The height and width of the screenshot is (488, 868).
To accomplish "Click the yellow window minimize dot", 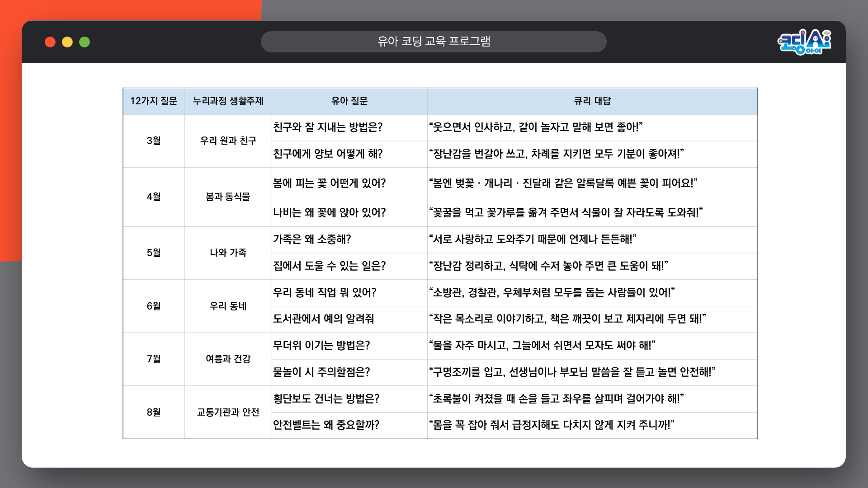I will tap(67, 42).
